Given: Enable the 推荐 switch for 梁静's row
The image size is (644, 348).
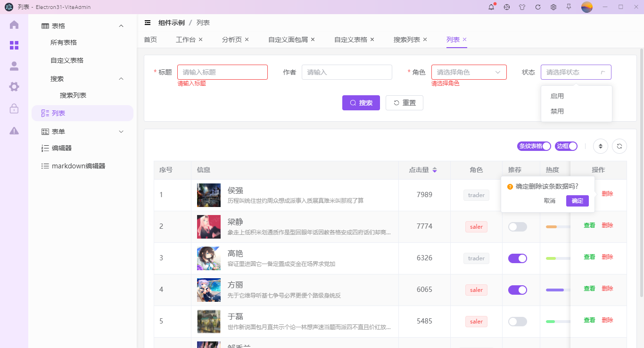Looking at the screenshot, I should (517, 227).
